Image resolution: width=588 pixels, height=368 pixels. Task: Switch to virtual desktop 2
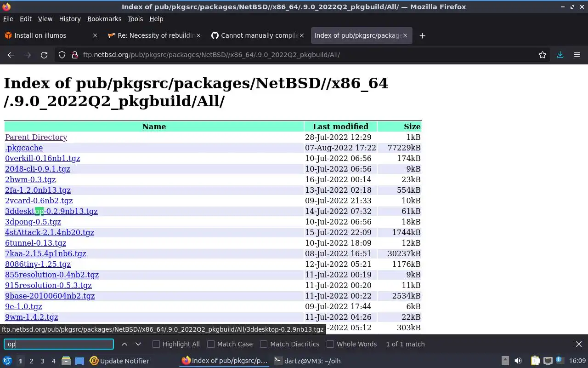31,361
